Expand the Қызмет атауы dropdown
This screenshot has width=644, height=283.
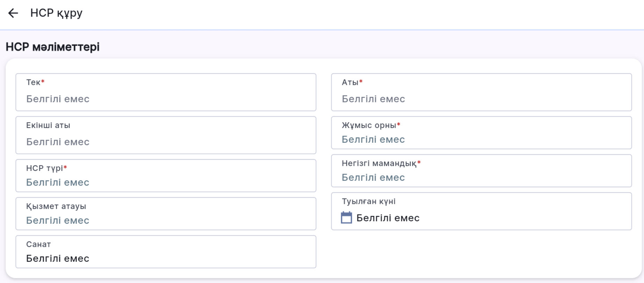pos(166,220)
